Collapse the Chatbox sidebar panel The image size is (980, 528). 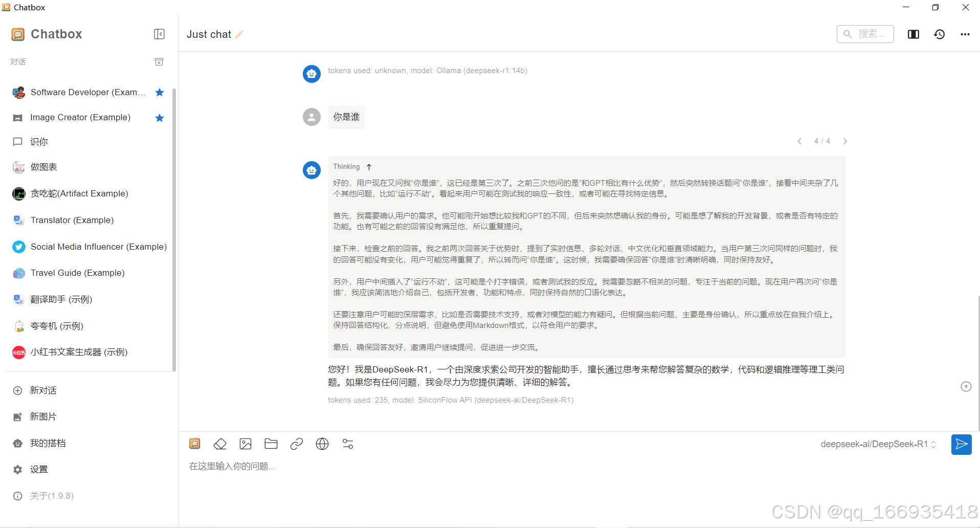[159, 34]
